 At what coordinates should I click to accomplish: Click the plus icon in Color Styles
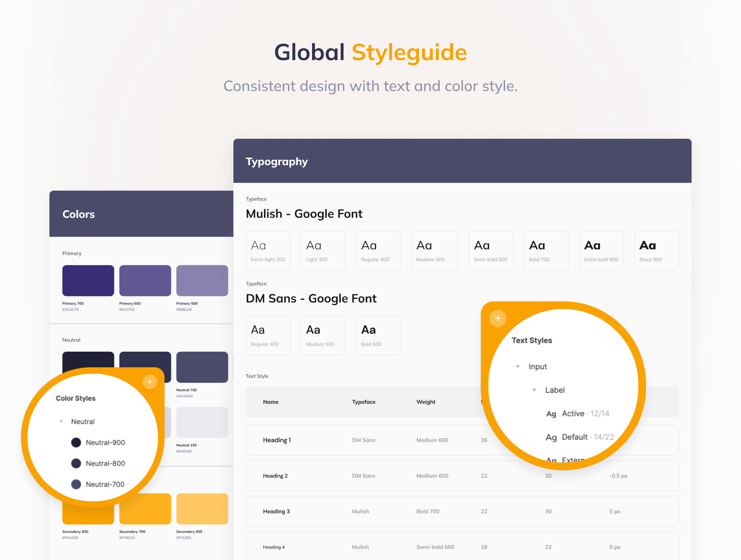(x=150, y=382)
